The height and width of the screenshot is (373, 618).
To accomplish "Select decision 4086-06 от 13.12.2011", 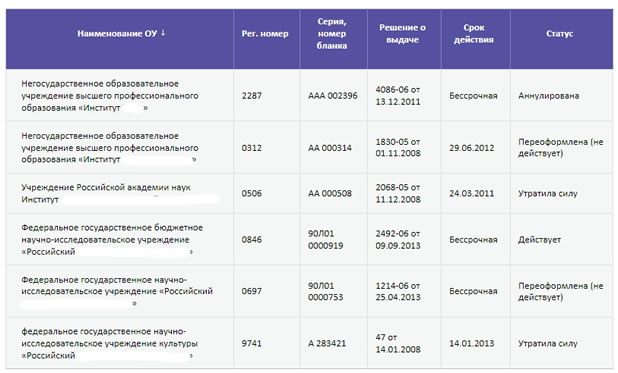I will coord(398,96).
